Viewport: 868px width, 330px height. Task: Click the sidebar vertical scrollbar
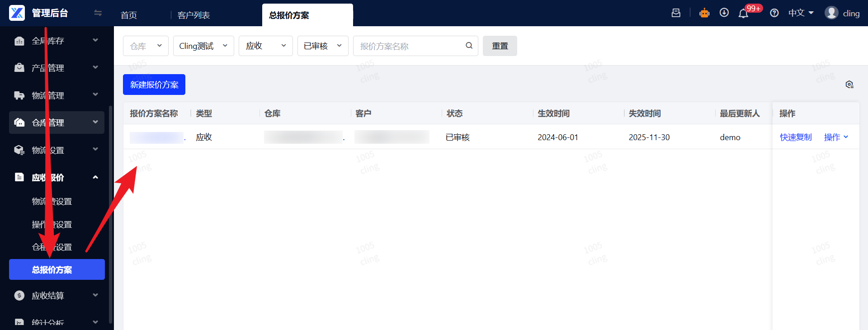[x=110, y=215]
